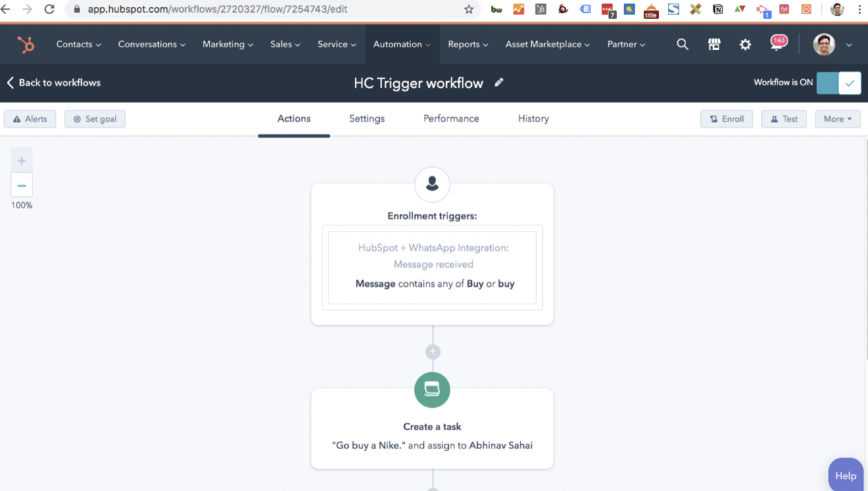Select the Actions tab
This screenshot has height=491, width=868.
tap(294, 119)
